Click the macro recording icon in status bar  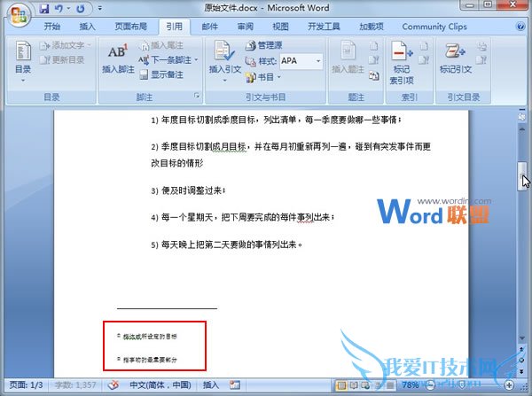coord(234,385)
